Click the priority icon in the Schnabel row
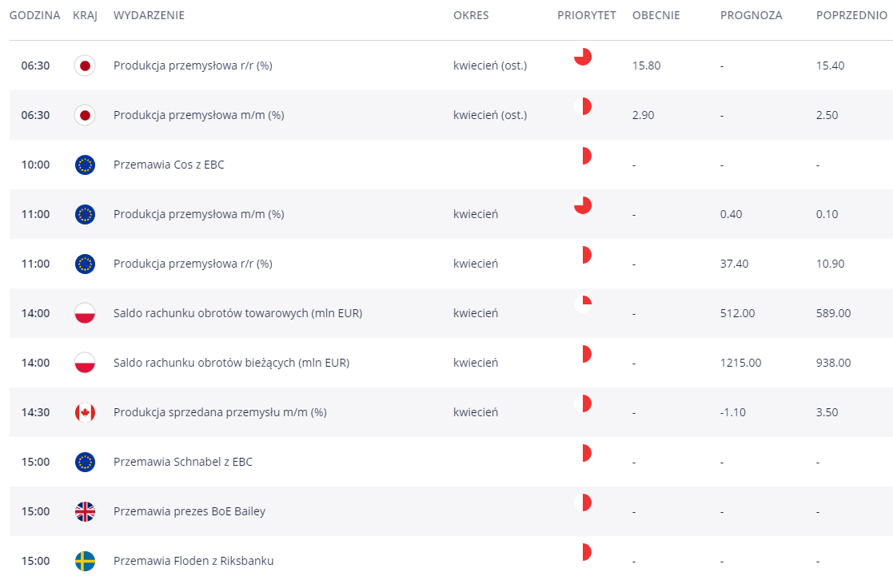893x588 pixels. 583,453
